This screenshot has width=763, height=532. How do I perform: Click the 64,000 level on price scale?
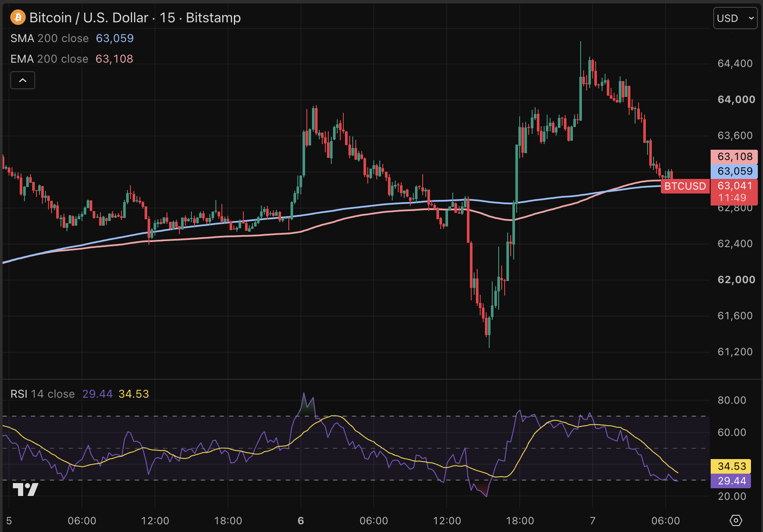pos(736,100)
